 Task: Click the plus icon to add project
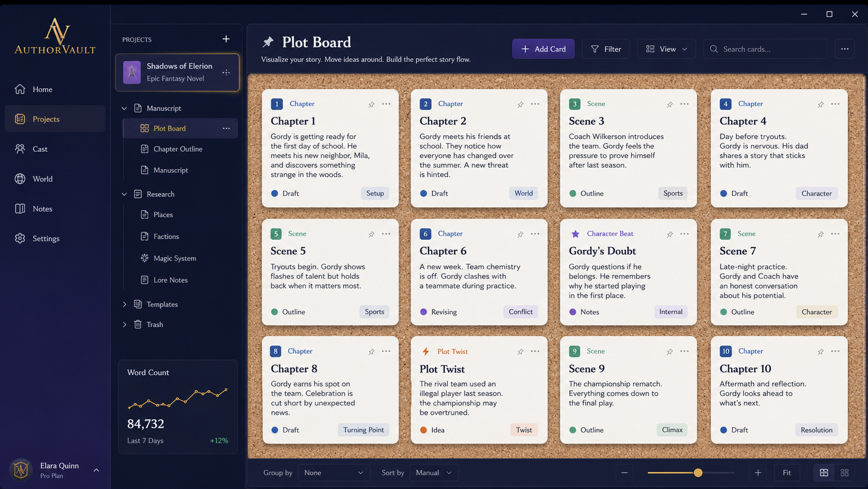click(x=226, y=39)
